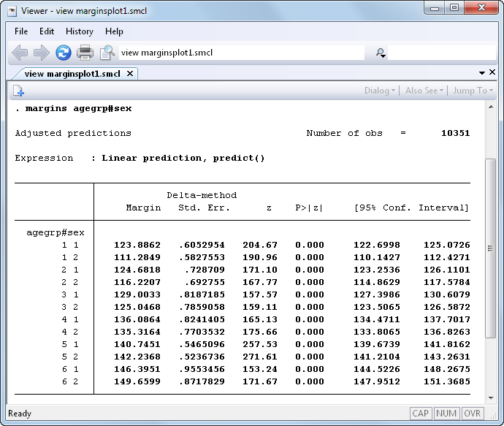Expand the Jump To dropdown

point(473,91)
